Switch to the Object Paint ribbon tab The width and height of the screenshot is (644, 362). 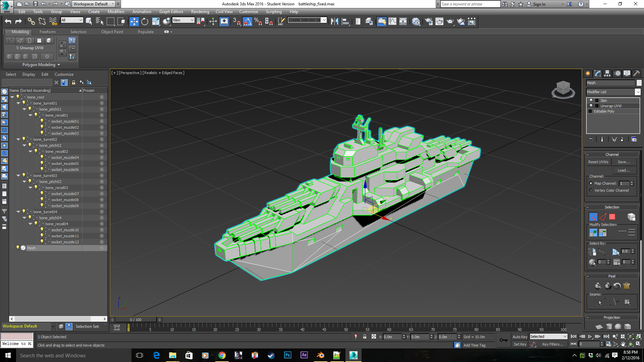[112, 32]
